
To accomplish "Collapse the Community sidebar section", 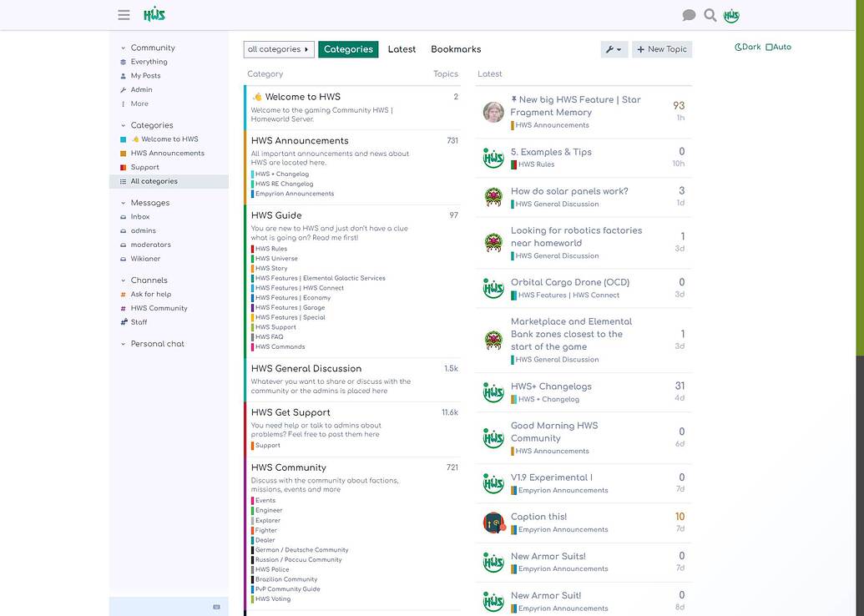I will point(124,48).
